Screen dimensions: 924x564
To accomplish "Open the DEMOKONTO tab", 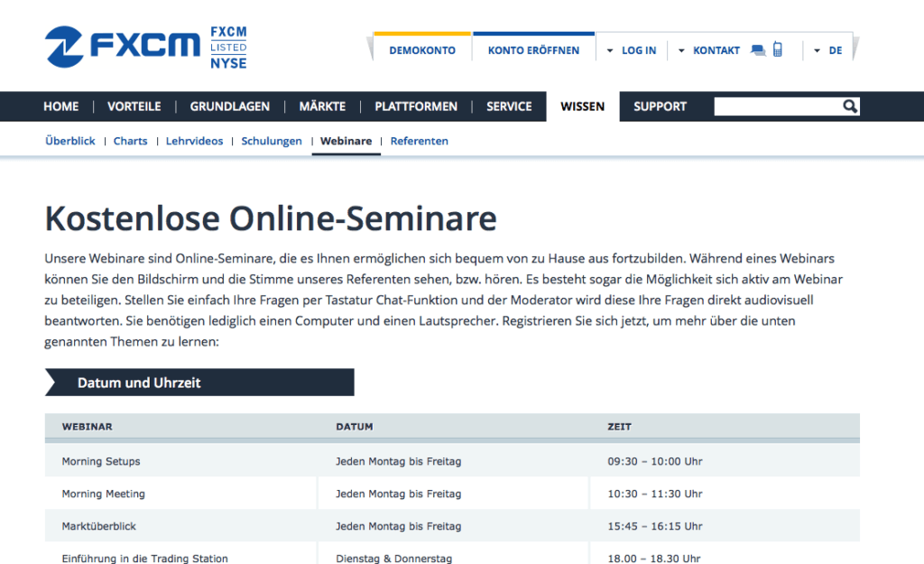I will click(422, 51).
